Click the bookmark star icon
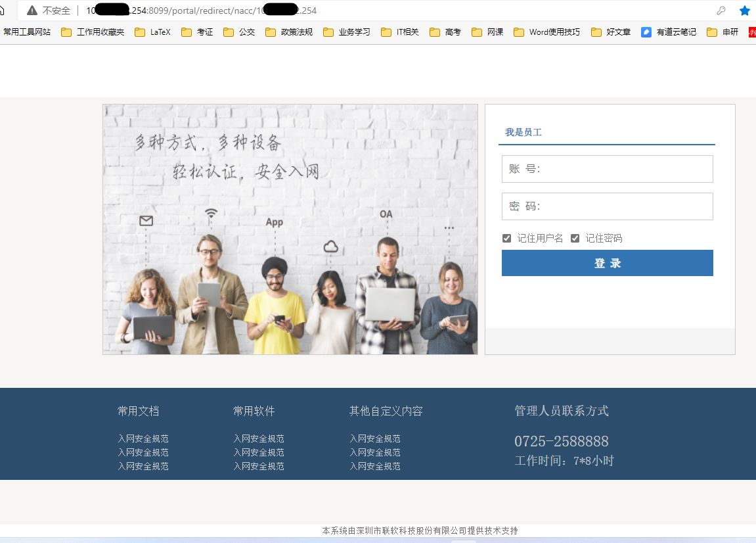Screen dimensions: 756x543 744,11
